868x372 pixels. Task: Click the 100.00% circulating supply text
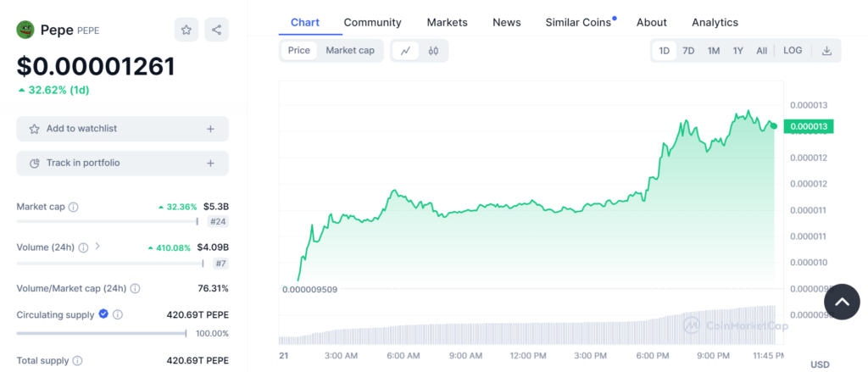coord(212,333)
